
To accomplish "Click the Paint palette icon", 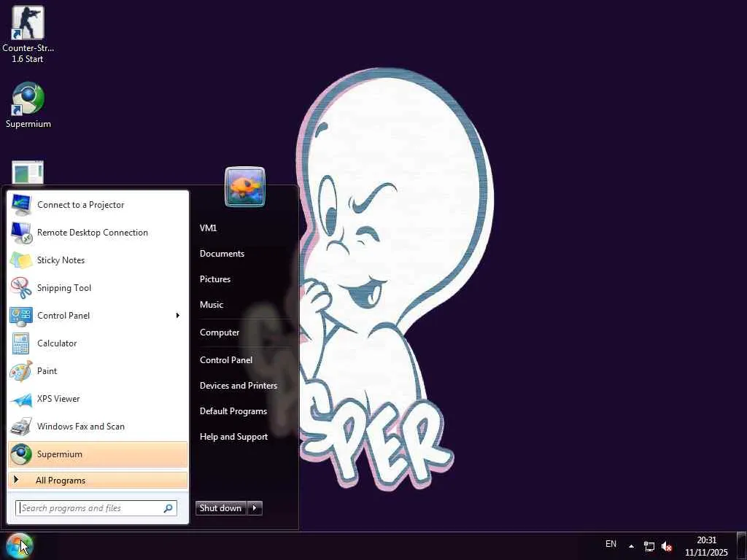I will 21,371.
